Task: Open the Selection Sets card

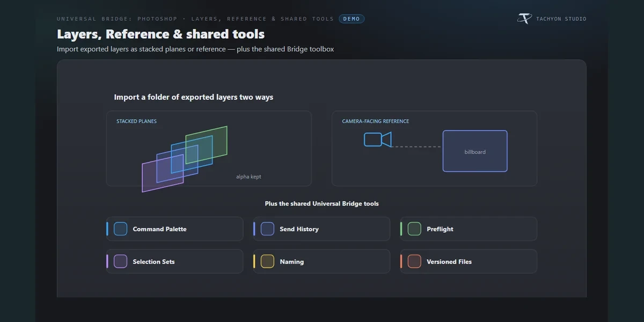Action: pyautogui.click(x=175, y=261)
